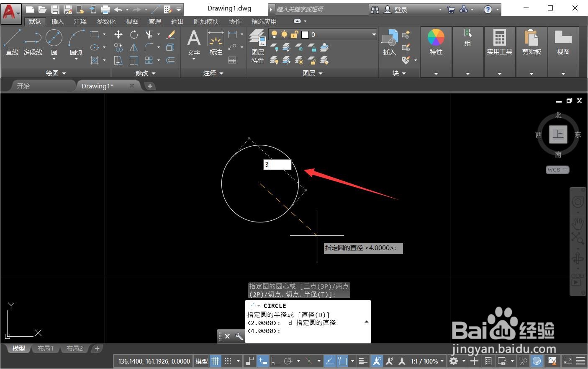The width and height of the screenshot is (588, 369).
Task: Click the Ellipse draw tool
Action: pyautogui.click(x=95, y=47)
